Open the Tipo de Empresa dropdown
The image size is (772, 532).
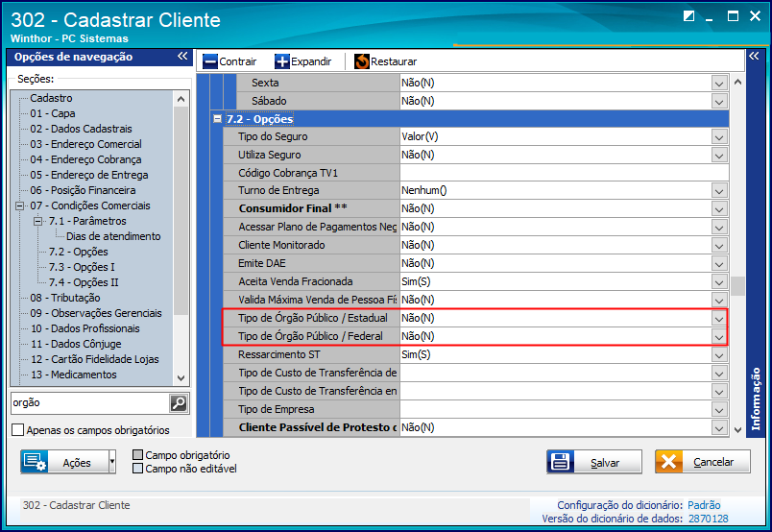[x=719, y=409]
